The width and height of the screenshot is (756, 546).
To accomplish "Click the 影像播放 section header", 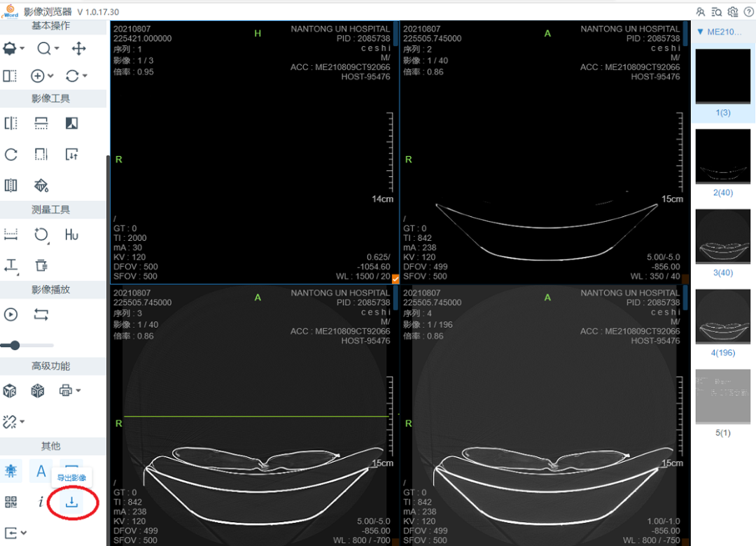I will pos(50,290).
